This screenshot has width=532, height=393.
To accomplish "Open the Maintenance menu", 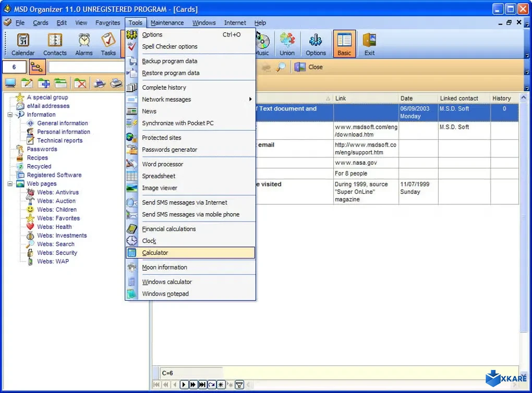I will tap(167, 22).
